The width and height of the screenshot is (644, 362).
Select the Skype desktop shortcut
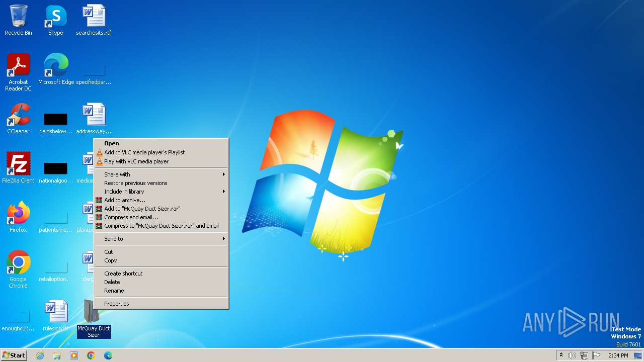[x=55, y=20]
